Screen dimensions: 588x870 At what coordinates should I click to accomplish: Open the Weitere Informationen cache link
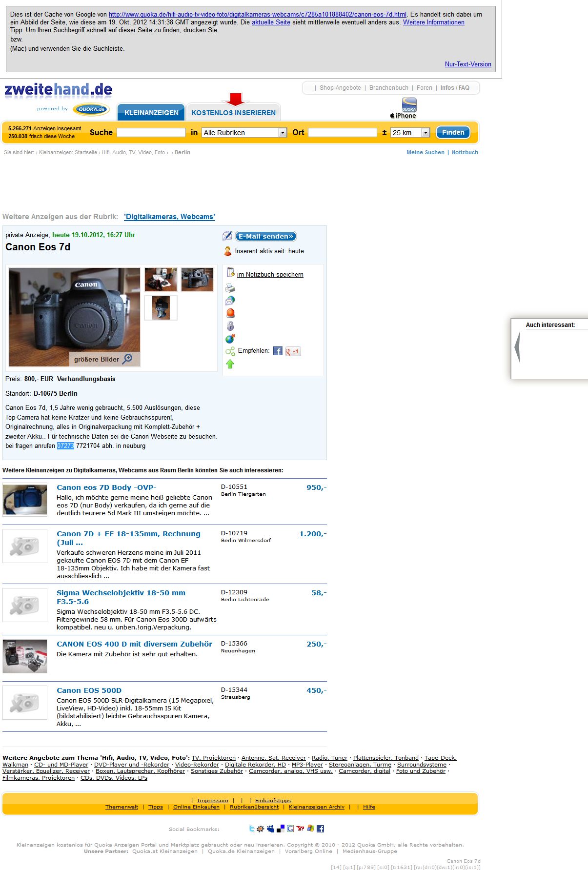(x=433, y=22)
